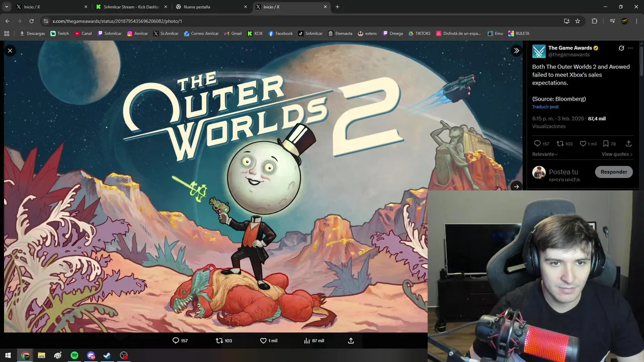Go to the next photo arrow
Viewport: 644px width, 362px height.
coord(516,187)
